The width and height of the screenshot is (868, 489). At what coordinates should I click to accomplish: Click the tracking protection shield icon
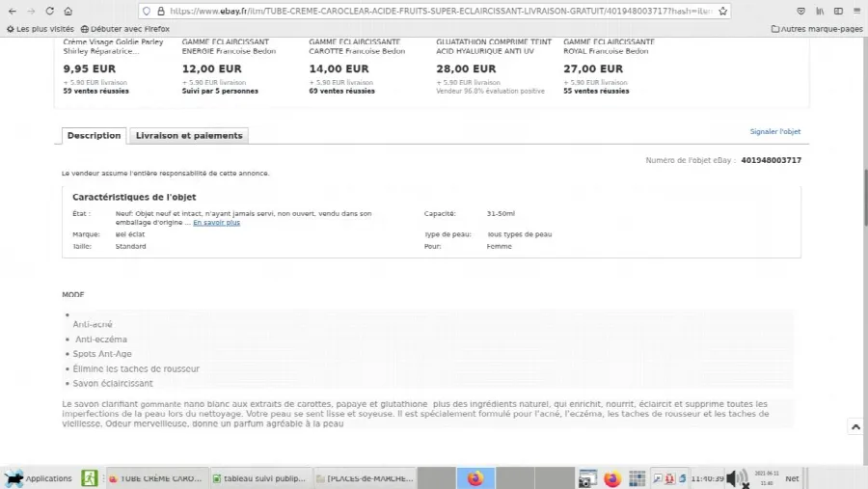(x=147, y=11)
